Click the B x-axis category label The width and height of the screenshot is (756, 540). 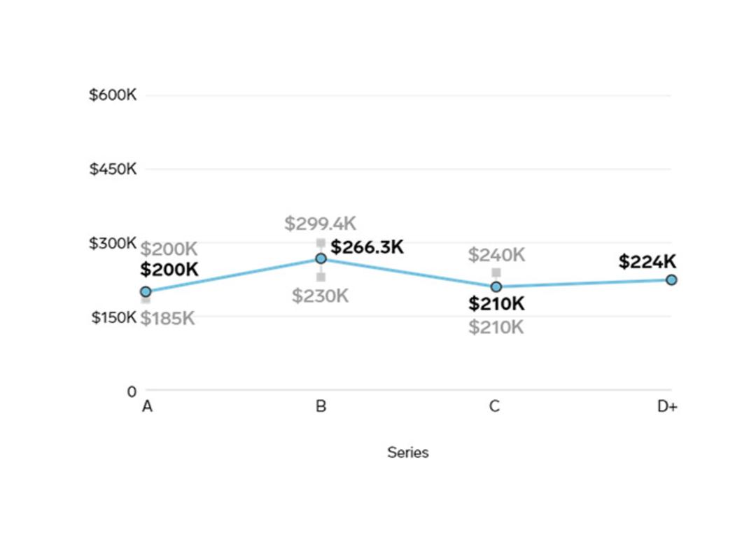tap(321, 407)
